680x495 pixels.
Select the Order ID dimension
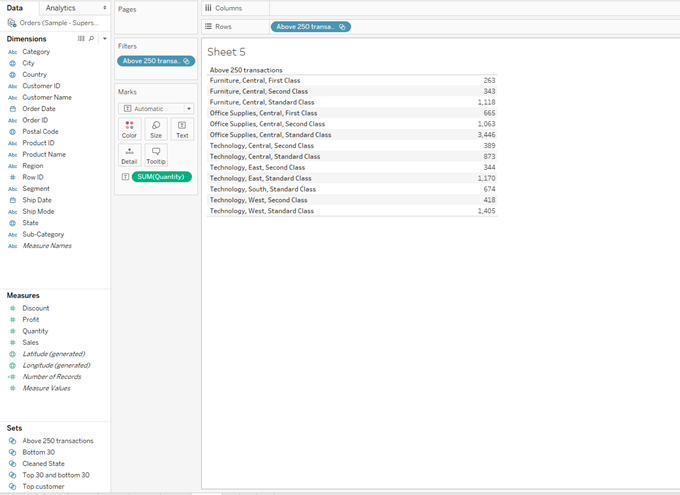[35, 120]
